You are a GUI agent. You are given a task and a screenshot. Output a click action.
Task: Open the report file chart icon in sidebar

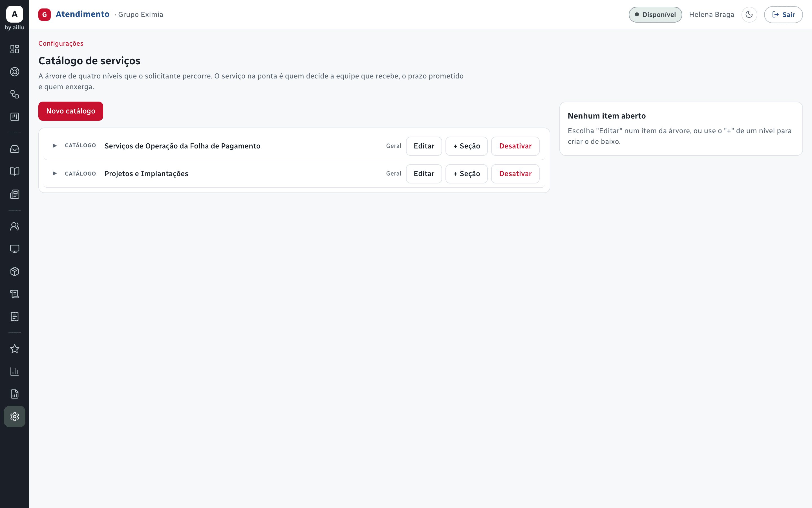[14, 394]
